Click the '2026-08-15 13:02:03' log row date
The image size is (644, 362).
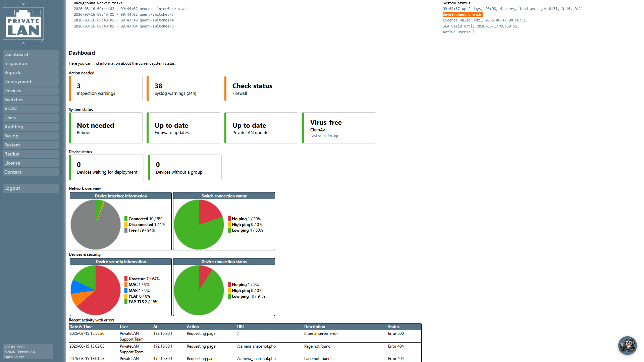[x=87, y=346]
